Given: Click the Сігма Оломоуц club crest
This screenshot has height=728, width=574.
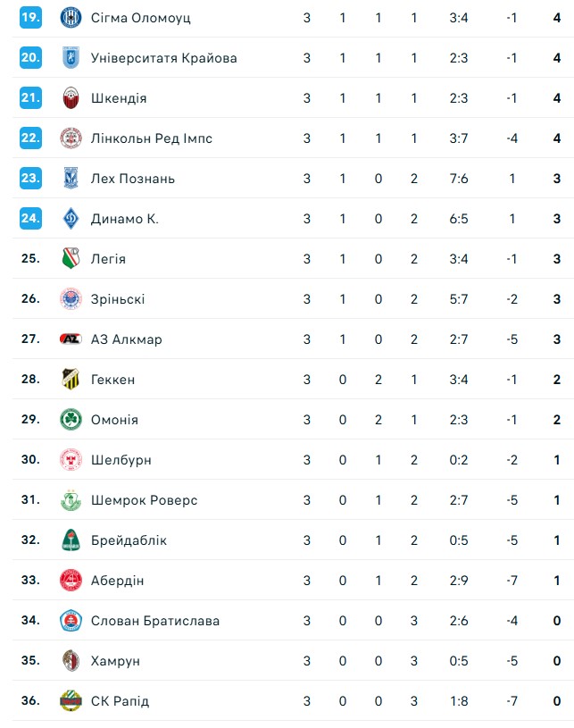Looking at the screenshot, I should pyautogui.click(x=71, y=18).
